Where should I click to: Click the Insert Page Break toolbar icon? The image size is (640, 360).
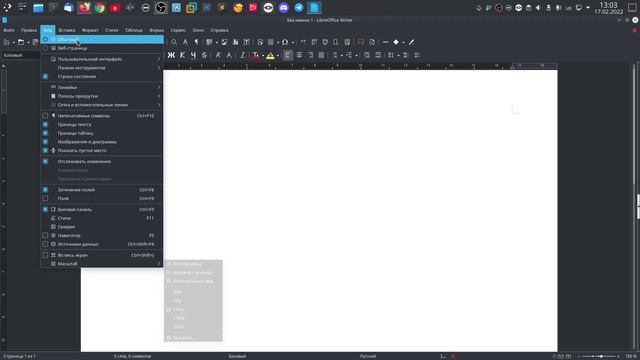pyautogui.click(x=260, y=42)
